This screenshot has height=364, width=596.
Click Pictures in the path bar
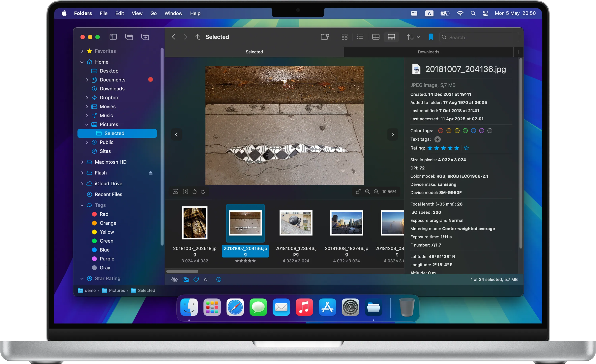[117, 290]
